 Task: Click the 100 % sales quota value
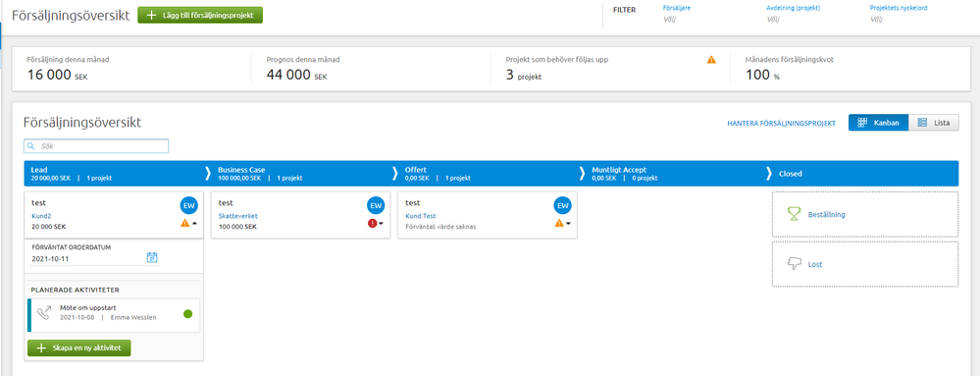[x=763, y=76]
